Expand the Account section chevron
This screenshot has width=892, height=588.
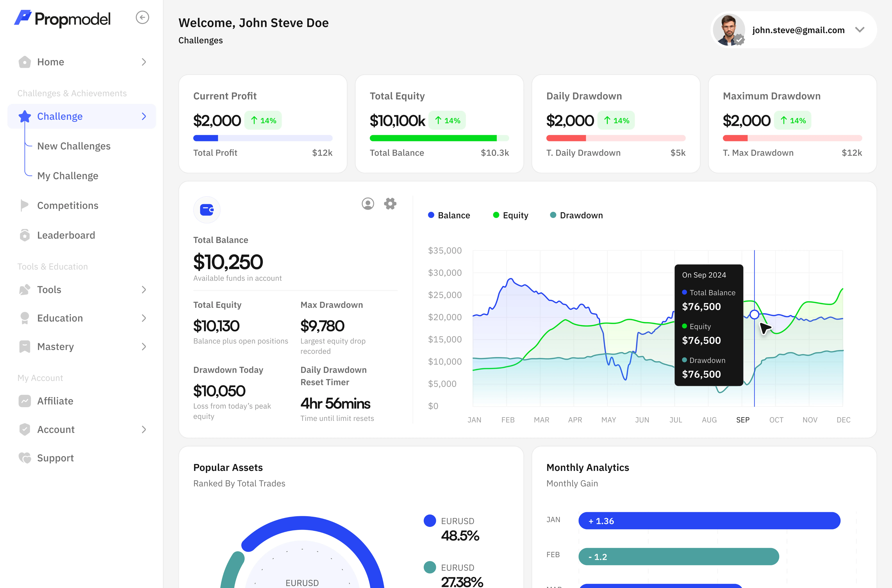[144, 429]
